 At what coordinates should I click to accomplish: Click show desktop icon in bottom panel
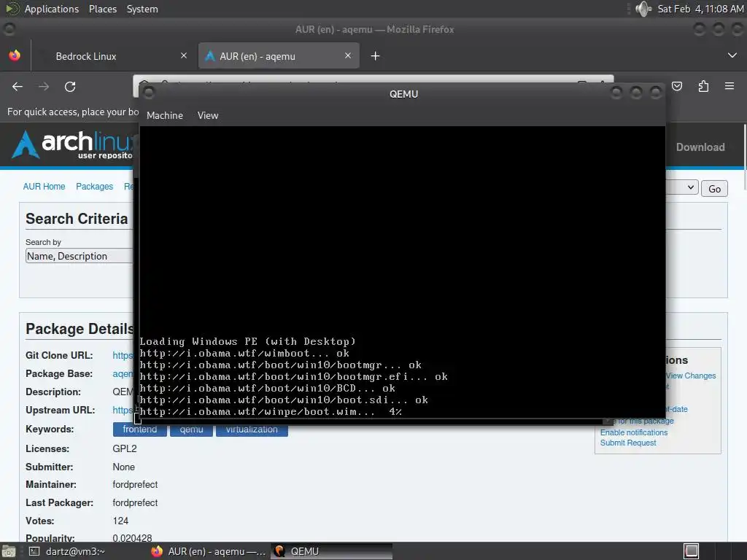pyautogui.click(x=9, y=551)
